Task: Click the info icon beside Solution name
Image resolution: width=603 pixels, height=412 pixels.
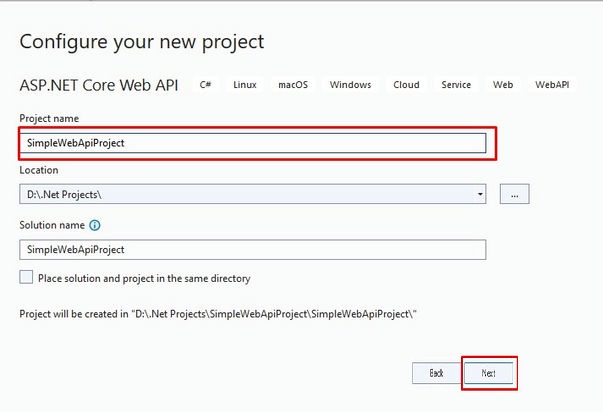Action: pyautogui.click(x=95, y=226)
